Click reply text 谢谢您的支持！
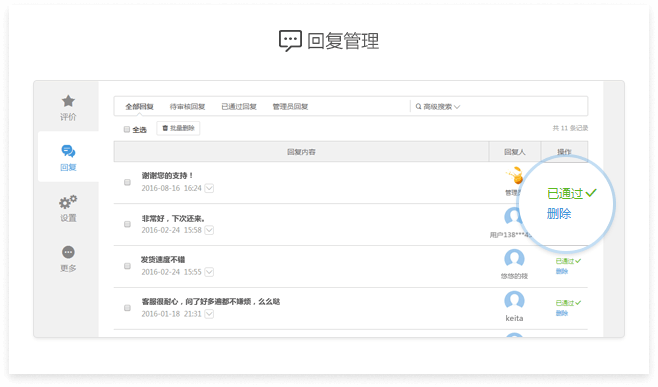658x387 pixels. (167, 175)
